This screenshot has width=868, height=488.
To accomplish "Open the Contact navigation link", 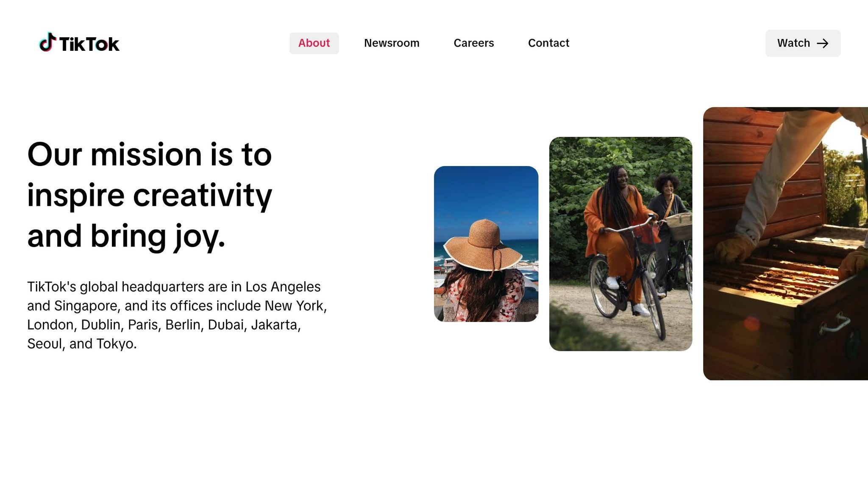I will coord(548,43).
